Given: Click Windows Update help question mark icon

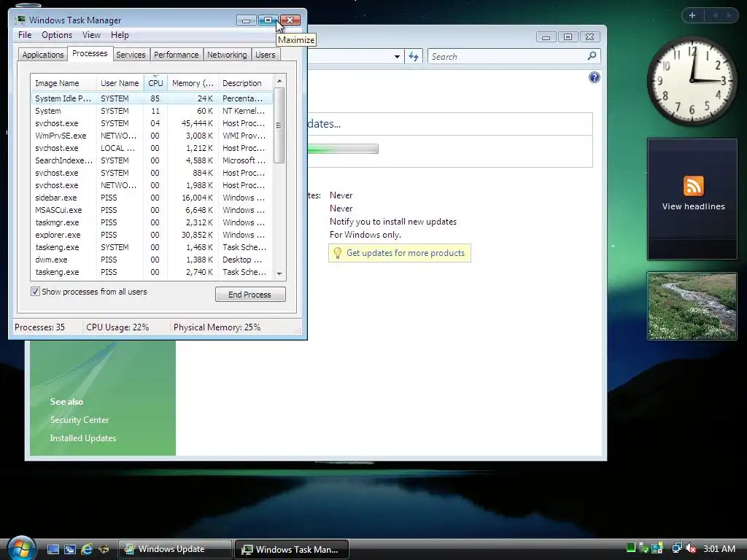Looking at the screenshot, I should [x=594, y=77].
